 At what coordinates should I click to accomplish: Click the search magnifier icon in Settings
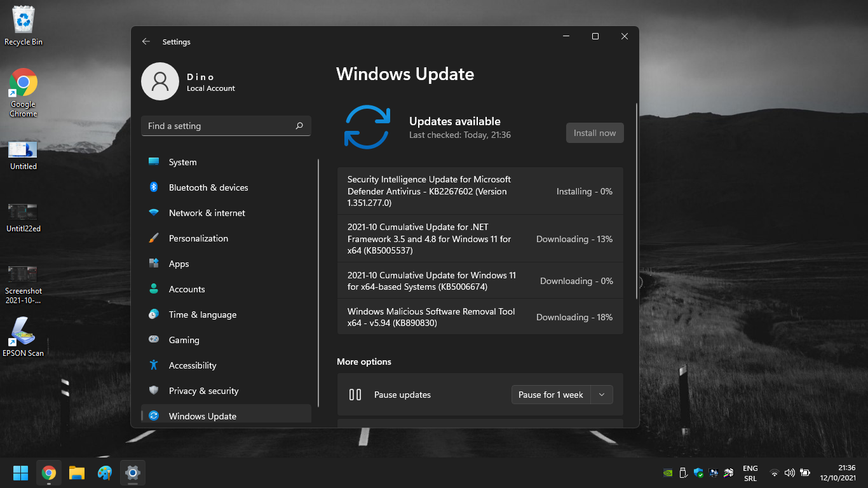click(299, 126)
